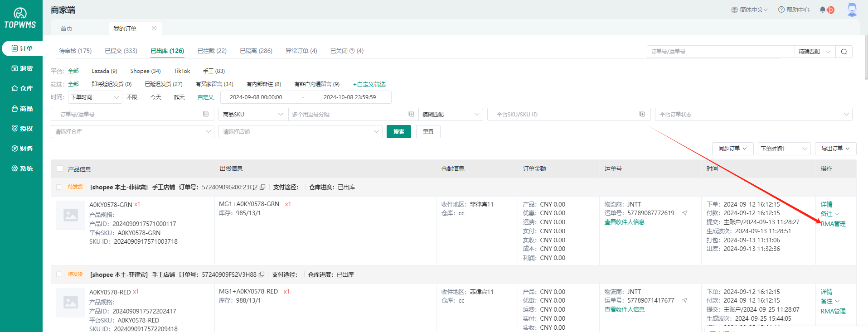Click the 平台SKU/SKU ID input field
The image size is (868, 332).
click(564, 115)
